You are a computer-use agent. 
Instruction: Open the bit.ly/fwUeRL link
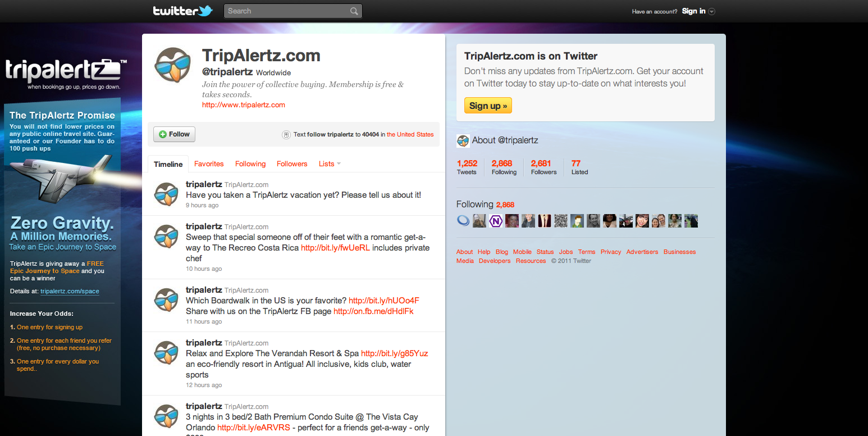click(x=336, y=248)
